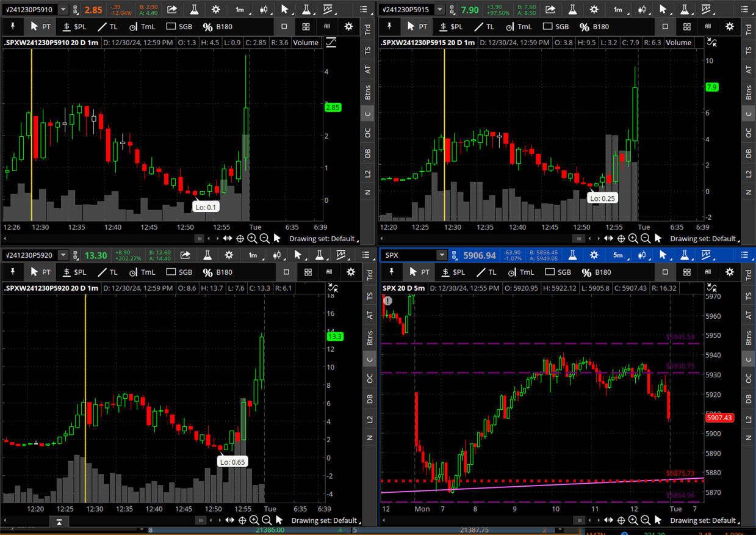Open chart settings gear in the SPX header

click(x=594, y=255)
